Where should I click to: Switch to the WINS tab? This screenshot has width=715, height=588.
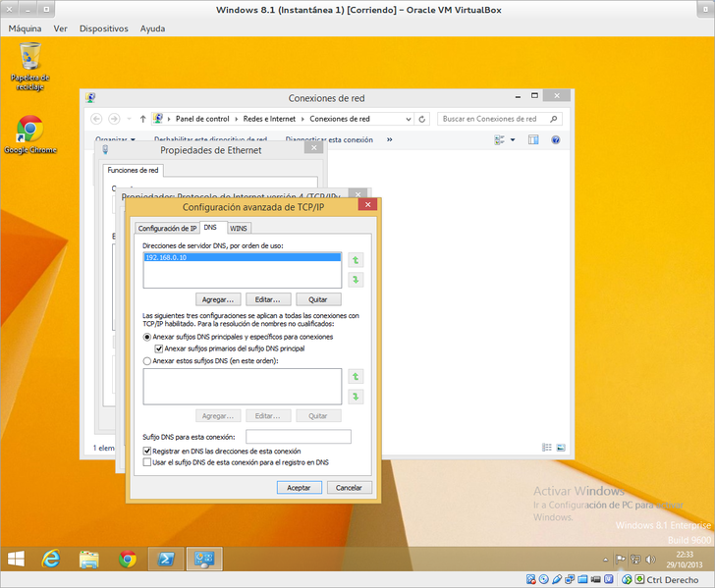click(239, 229)
